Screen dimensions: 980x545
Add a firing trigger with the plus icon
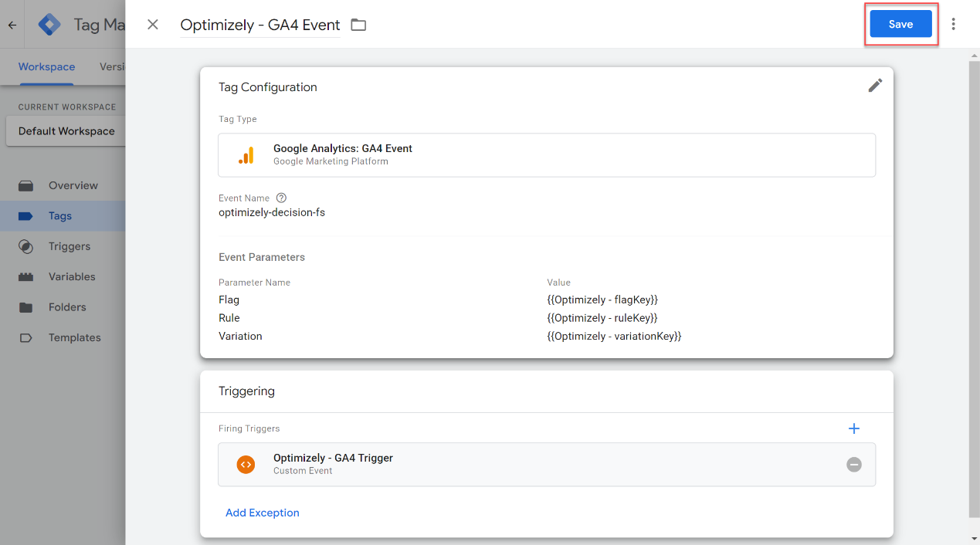tap(854, 428)
